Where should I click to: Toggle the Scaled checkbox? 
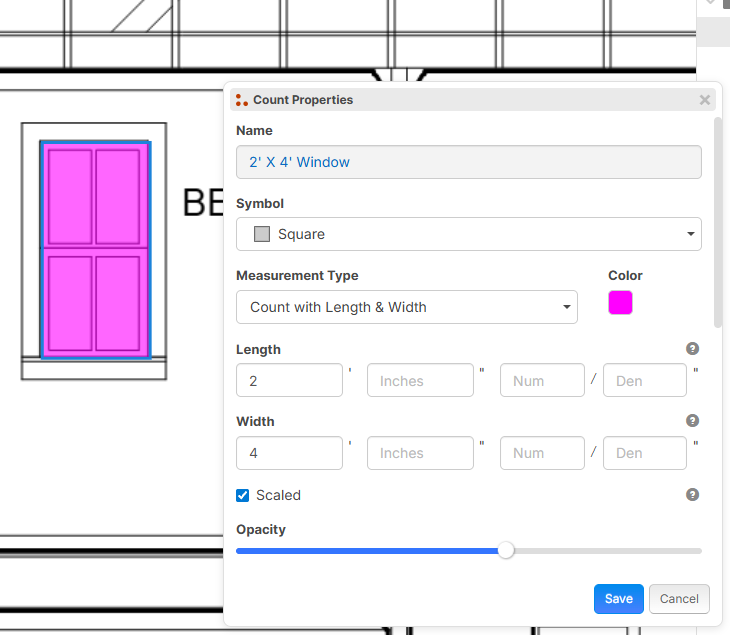click(243, 495)
